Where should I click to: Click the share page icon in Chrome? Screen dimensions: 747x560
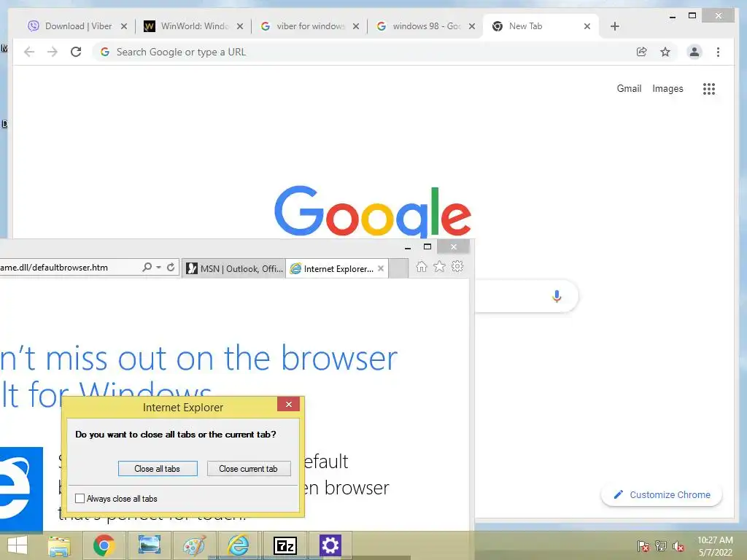[642, 52]
